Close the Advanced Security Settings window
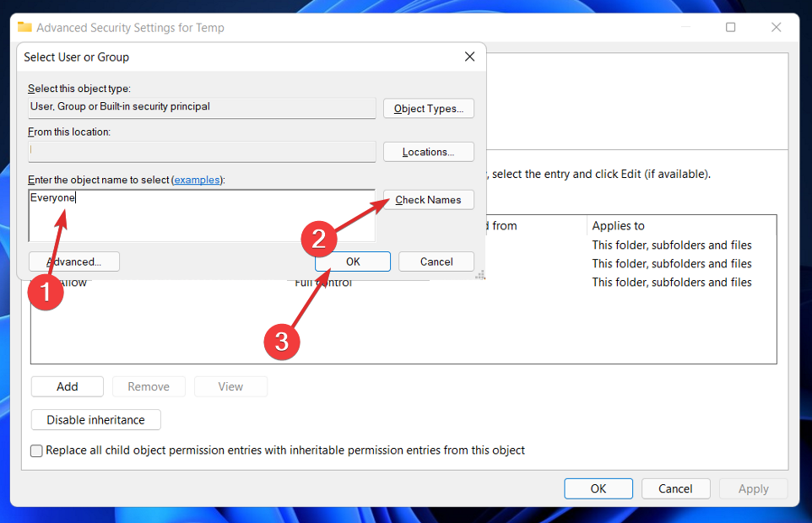The width and height of the screenshot is (812, 523). click(776, 27)
